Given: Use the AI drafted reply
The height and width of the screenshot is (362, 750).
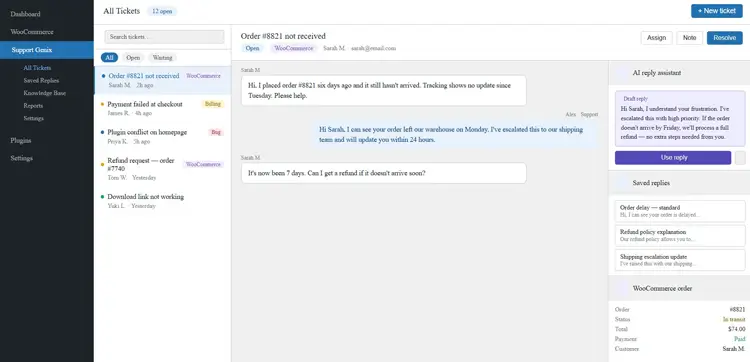Looking at the screenshot, I should coord(673,158).
